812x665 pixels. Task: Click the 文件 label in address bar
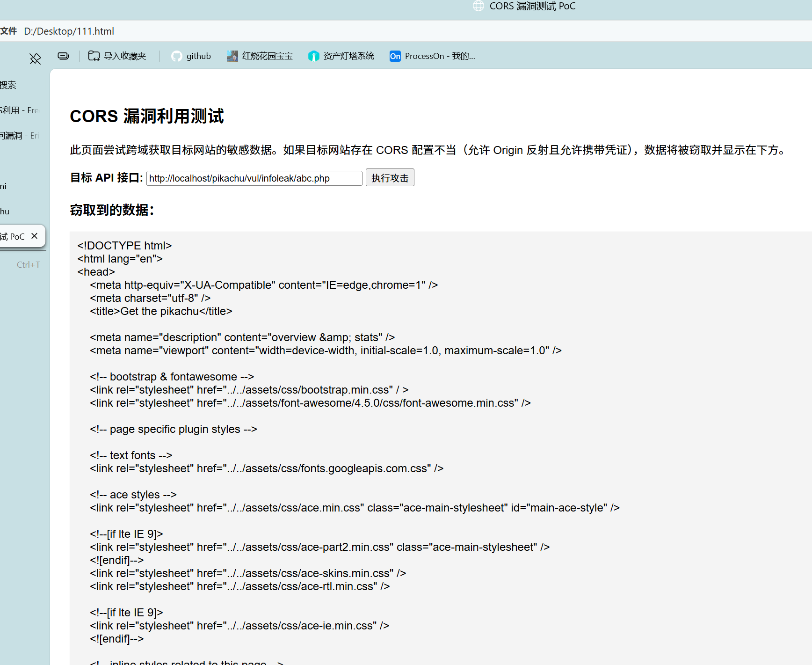click(8, 31)
